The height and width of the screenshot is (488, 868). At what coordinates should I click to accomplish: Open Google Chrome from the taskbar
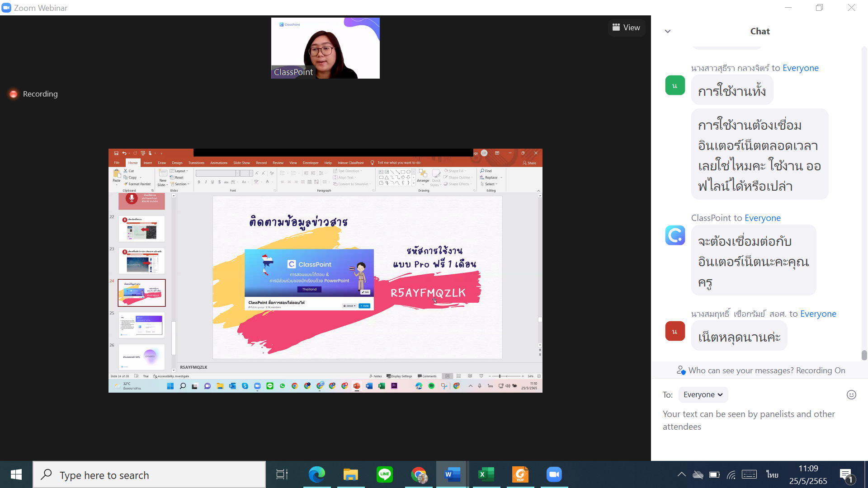coord(419,474)
